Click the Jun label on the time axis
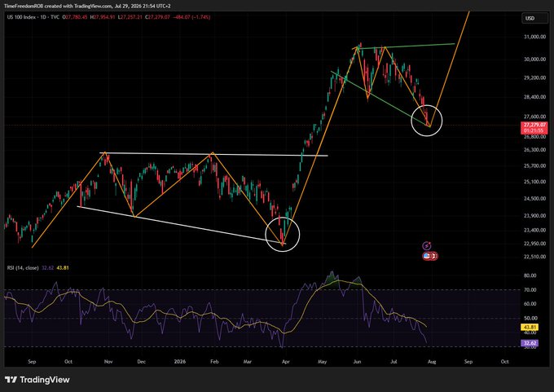This screenshot has width=554, height=392. 357,362
